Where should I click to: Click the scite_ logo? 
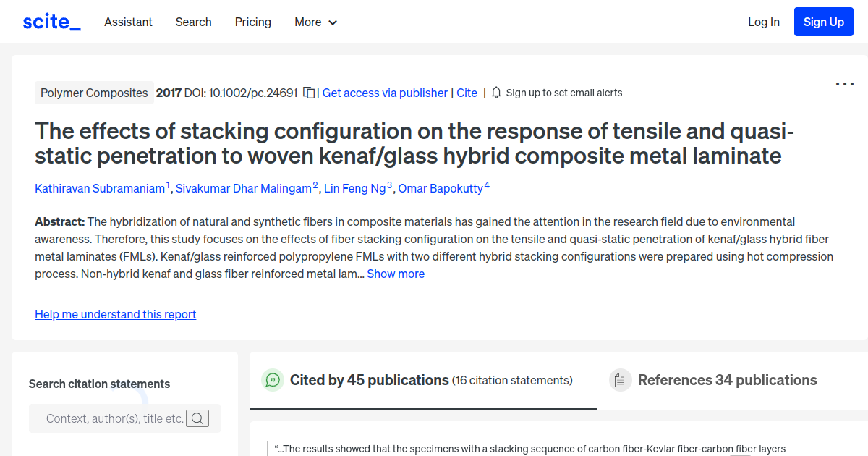coord(51,21)
